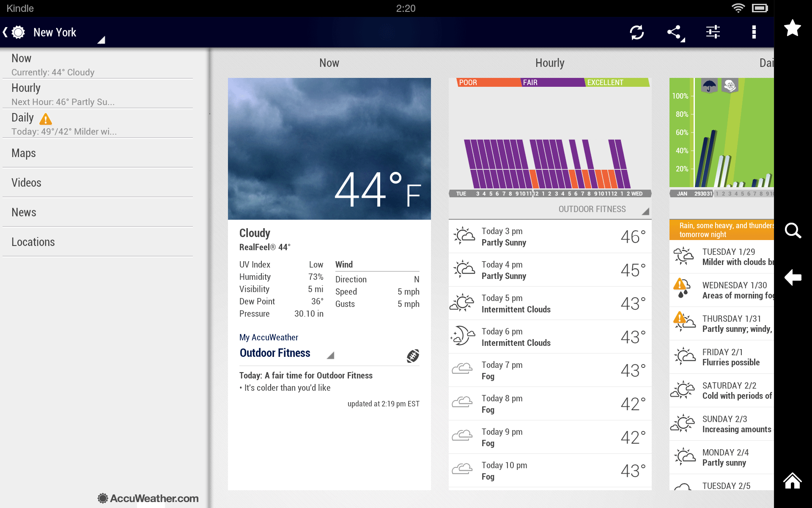Open the settings sliders icon

coord(713,32)
